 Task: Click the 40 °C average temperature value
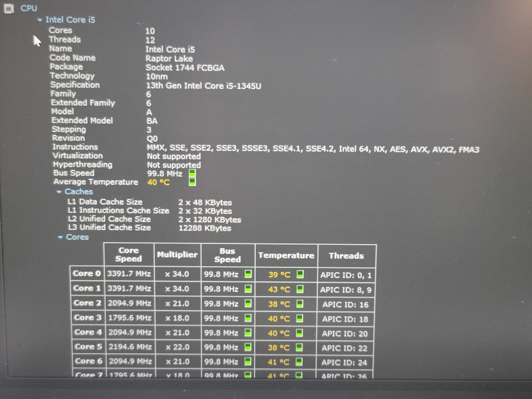(158, 182)
